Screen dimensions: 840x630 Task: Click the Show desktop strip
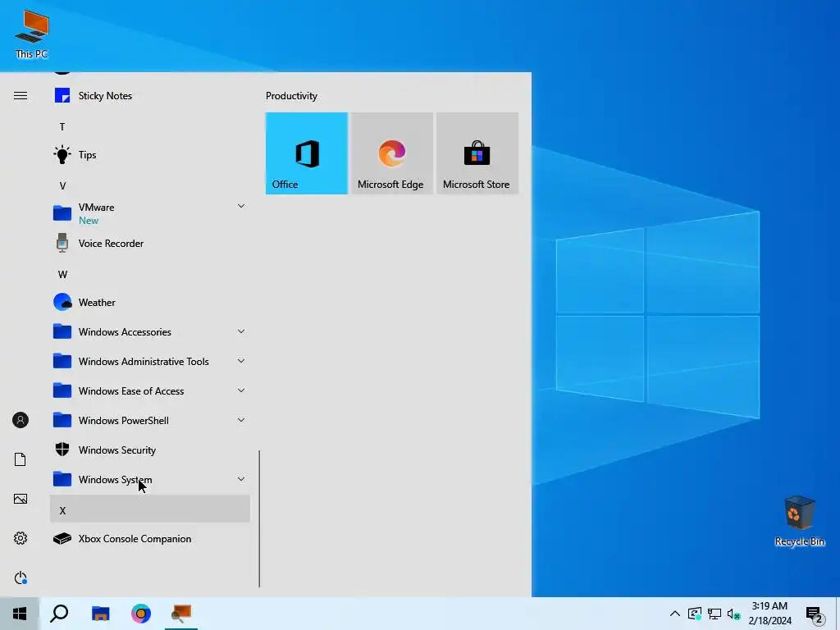pos(838,614)
